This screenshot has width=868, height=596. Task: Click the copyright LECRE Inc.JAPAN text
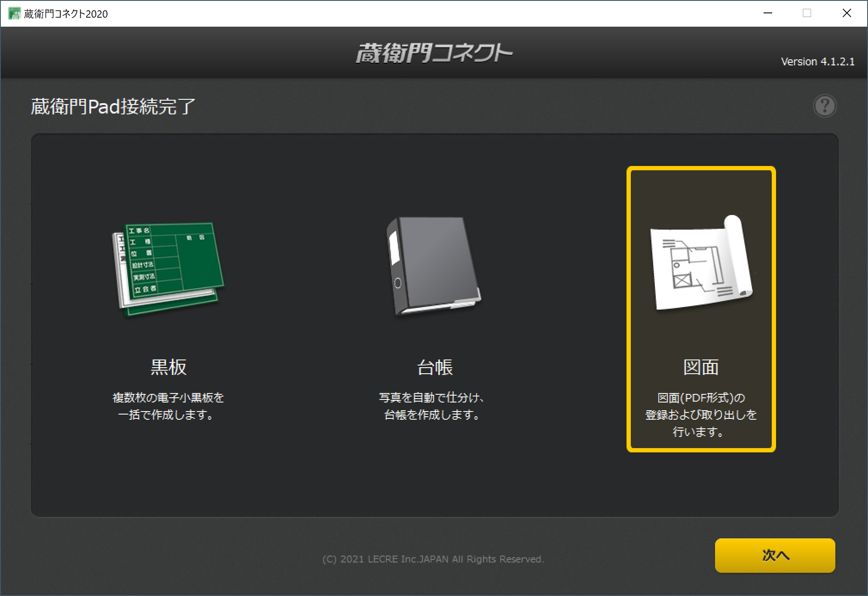tap(433, 559)
